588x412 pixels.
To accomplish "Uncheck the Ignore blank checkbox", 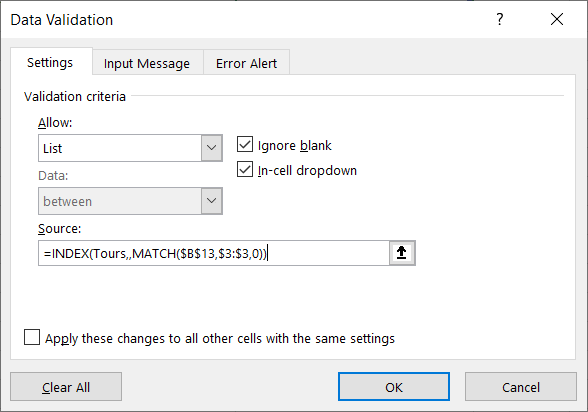I will (245, 145).
